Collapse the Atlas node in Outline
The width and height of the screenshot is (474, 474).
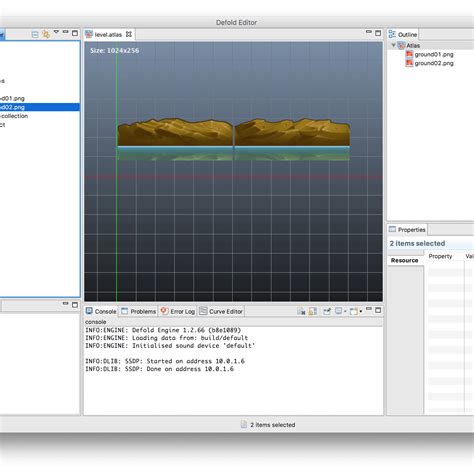[393, 45]
